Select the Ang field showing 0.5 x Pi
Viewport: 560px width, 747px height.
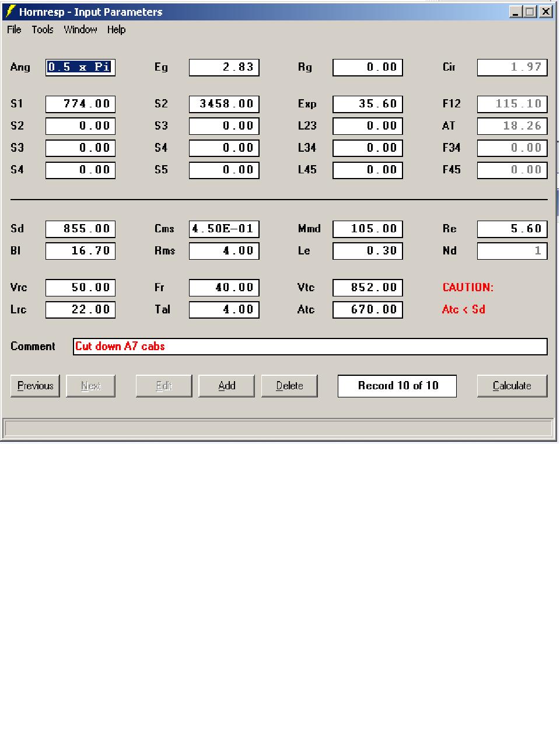point(80,67)
